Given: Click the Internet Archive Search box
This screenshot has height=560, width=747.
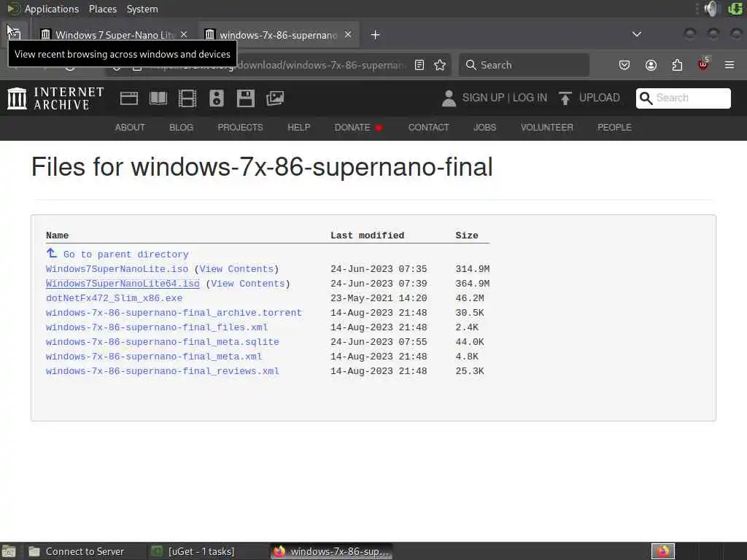Looking at the screenshot, I should (x=683, y=98).
